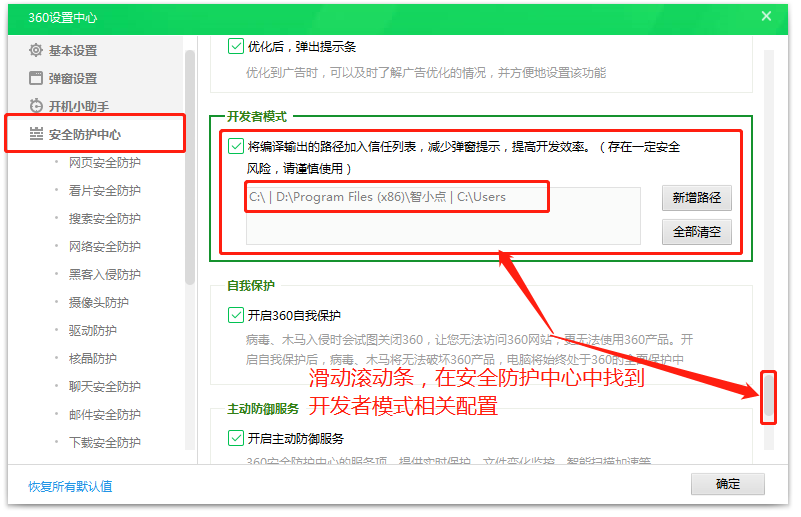Click the main content vertical scrollbar thumb

[x=769, y=397]
